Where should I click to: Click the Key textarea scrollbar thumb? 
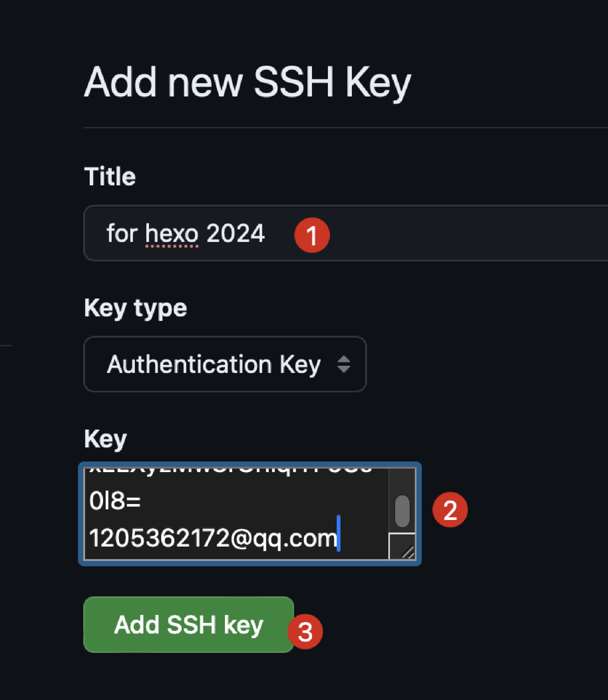click(x=402, y=511)
